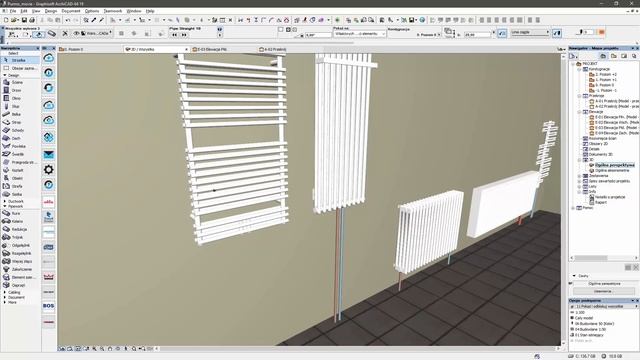640x360 pixels.
Task: Open the Linia ciągła line type dropdown
Action: pos(530,32)
